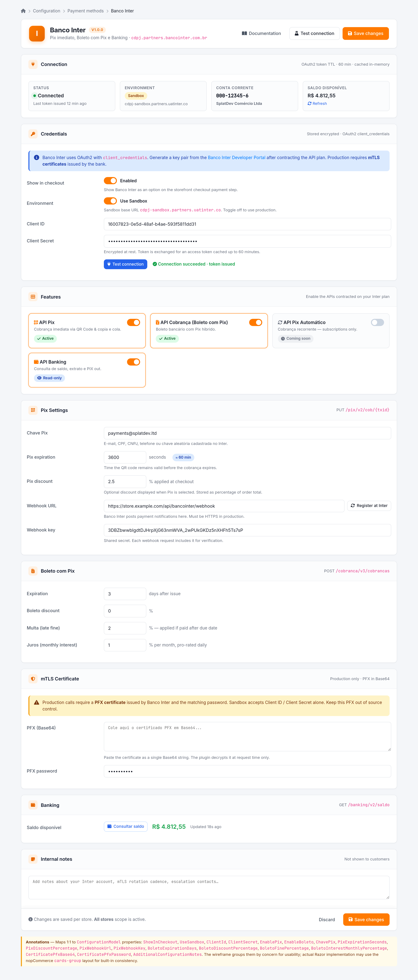Viewport: 418px width, 980px height.
Task: Click the Webhook key input field
Action: [x=247, y=530]
